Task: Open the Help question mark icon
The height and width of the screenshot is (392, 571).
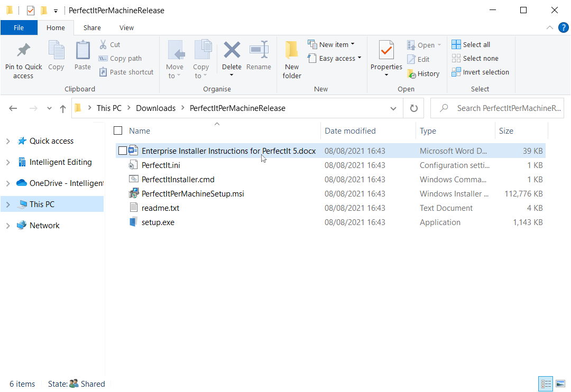Action: click(x=563, y=27)
